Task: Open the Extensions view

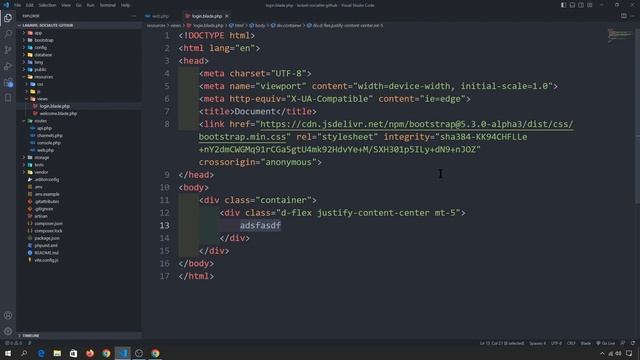Action: [x=8, y=82]
